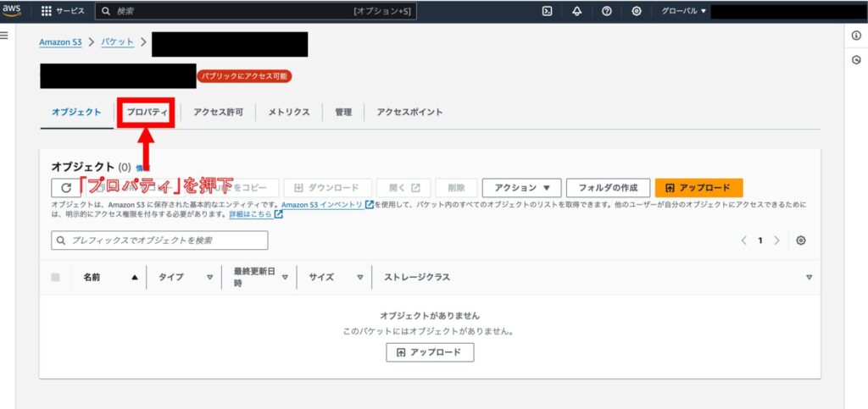Launch the CloudShell terminal icon
Screen dimensions: 868x409
547,11
